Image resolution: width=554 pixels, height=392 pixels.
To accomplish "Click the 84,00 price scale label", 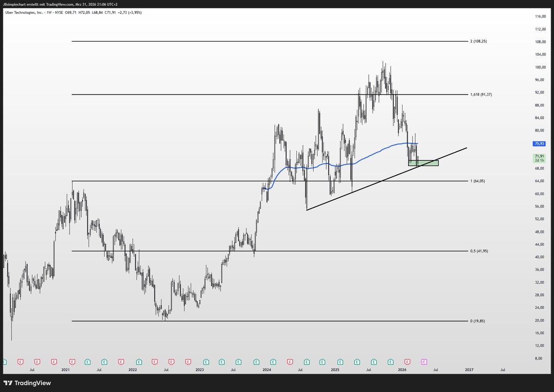I will (x=540, y=118).
